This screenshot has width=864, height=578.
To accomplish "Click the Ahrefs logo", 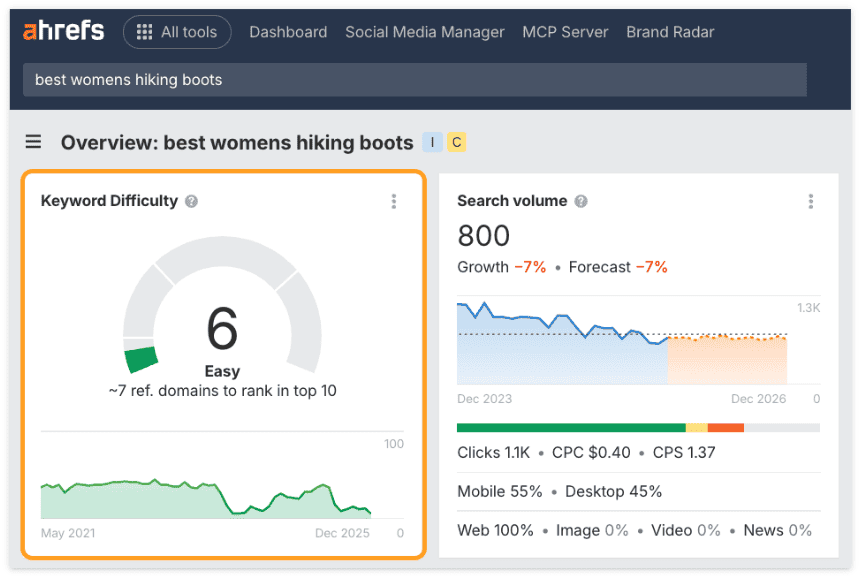I will (x=63, y=31).
